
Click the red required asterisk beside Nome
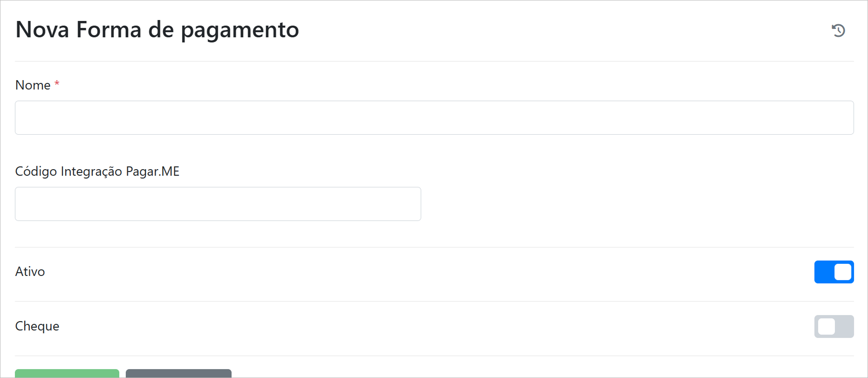[x=57, y=83]
